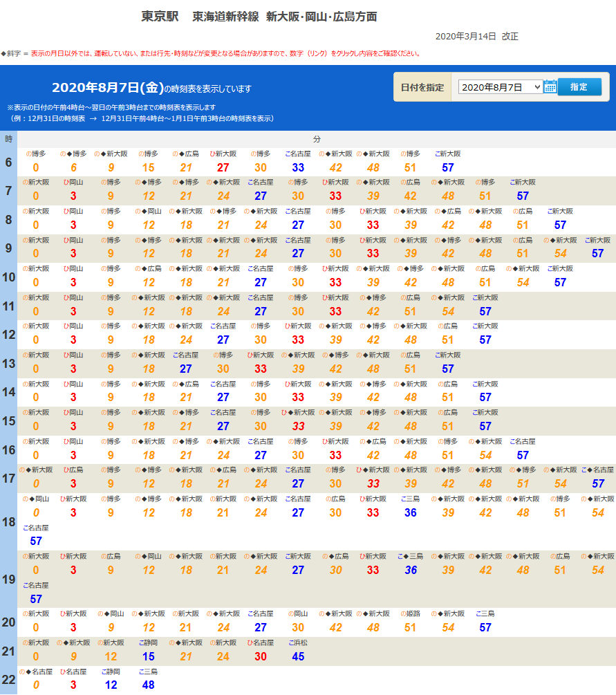Screen dimensions: 616x695
Task: Click the 20時51分 姫路 departure
Action: point(411,627)
